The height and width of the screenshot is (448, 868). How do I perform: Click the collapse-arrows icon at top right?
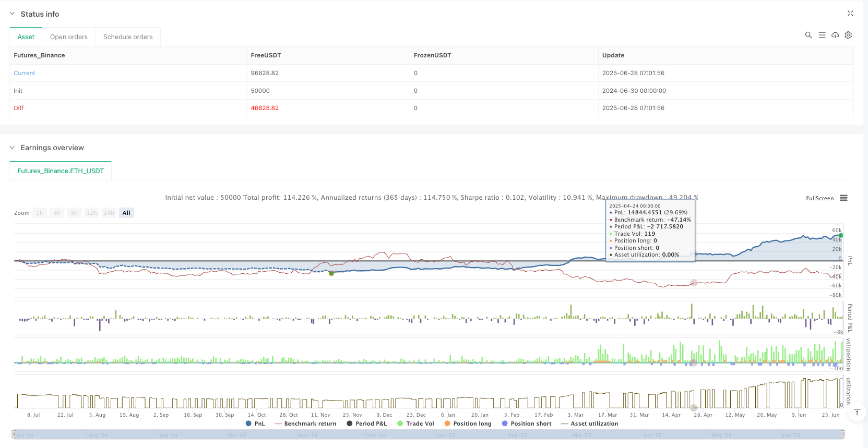coord(850,14)
